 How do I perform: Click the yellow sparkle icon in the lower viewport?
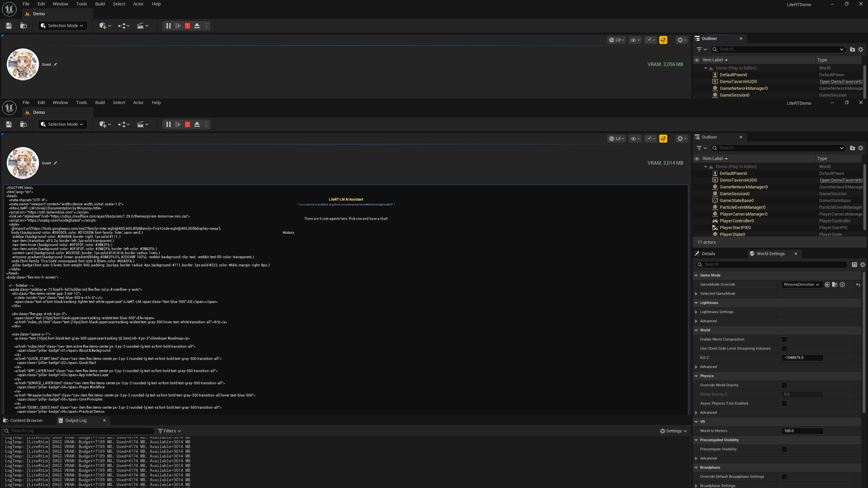pyautogui.click(x=663, y=139)
